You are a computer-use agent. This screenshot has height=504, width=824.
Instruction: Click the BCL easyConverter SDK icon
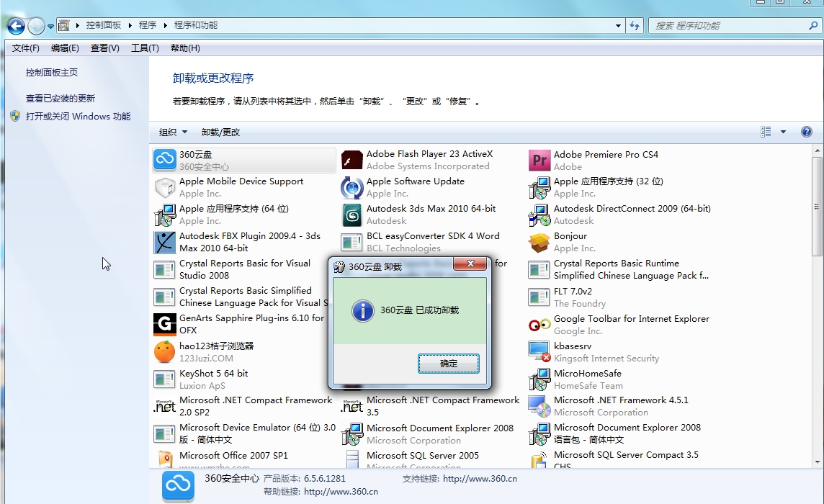click(x=351, y=242)
